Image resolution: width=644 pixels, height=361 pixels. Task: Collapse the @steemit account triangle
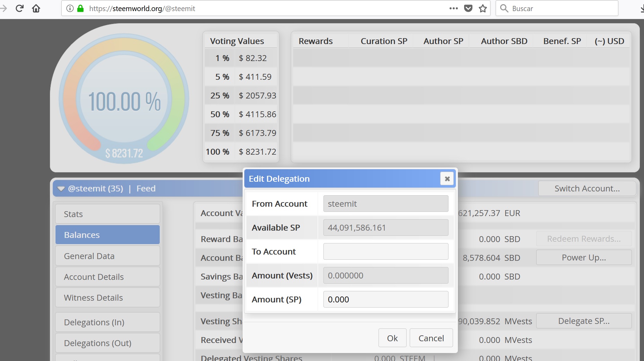tap(61, 189)
